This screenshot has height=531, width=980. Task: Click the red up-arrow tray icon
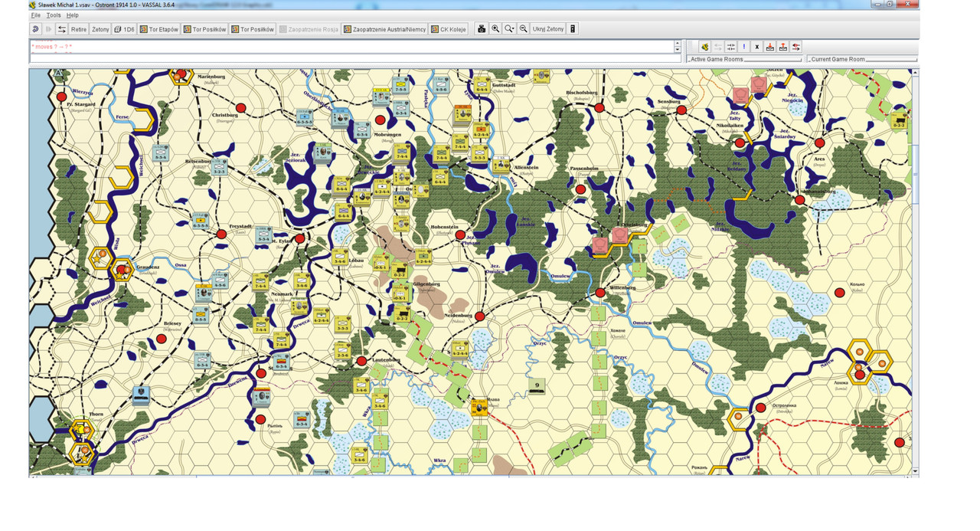[783, 47]
